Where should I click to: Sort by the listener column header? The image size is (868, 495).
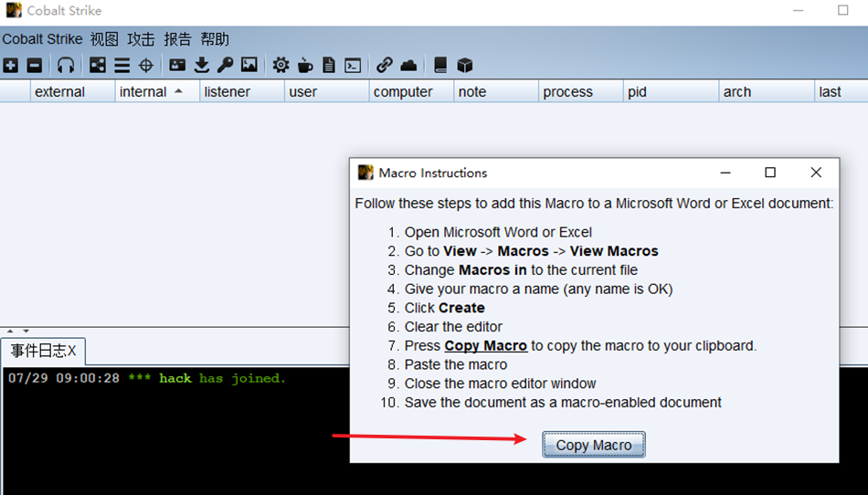coord(242,91)
